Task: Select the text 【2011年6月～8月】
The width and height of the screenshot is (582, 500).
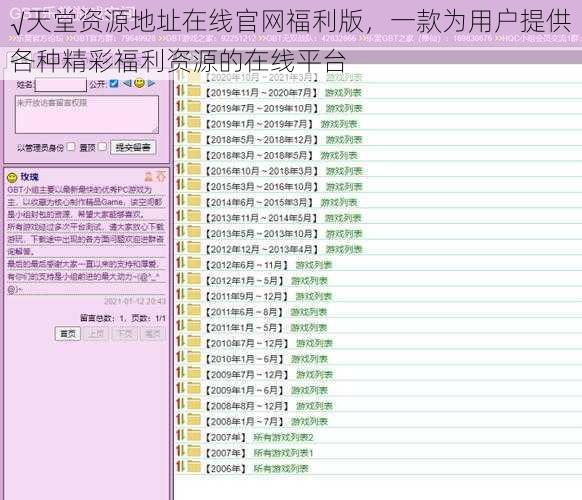Action: (245, 312)
